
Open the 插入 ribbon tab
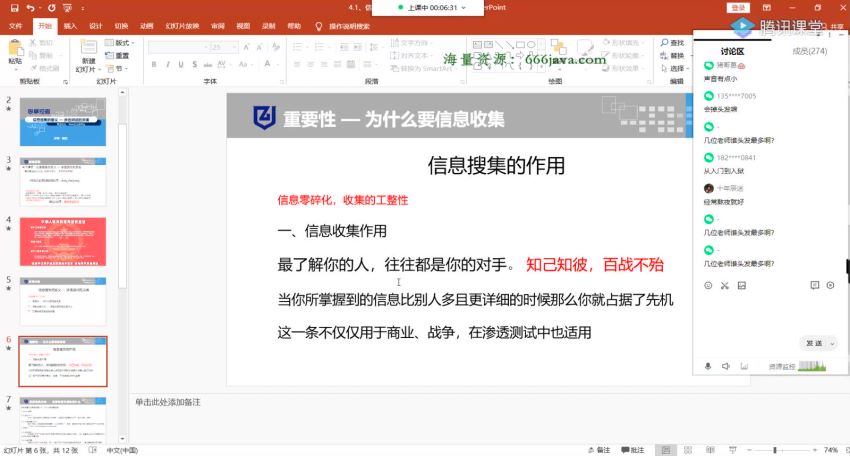click(69, 26)
